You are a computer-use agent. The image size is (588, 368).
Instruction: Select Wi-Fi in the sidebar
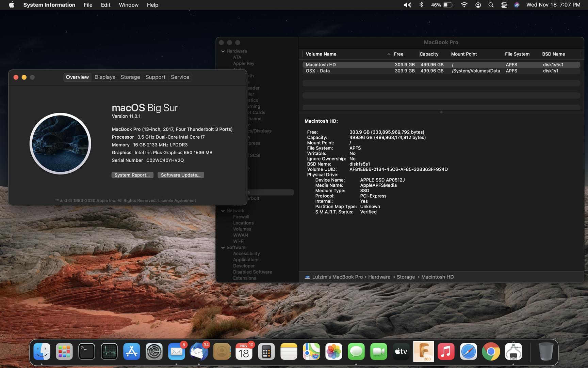239,242
